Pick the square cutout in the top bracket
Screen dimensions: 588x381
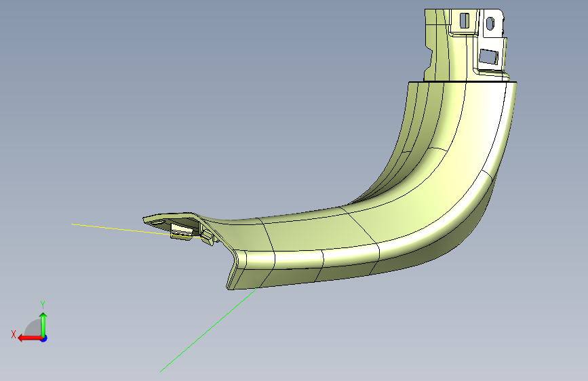pyautogui.click(x=488, y=57)
